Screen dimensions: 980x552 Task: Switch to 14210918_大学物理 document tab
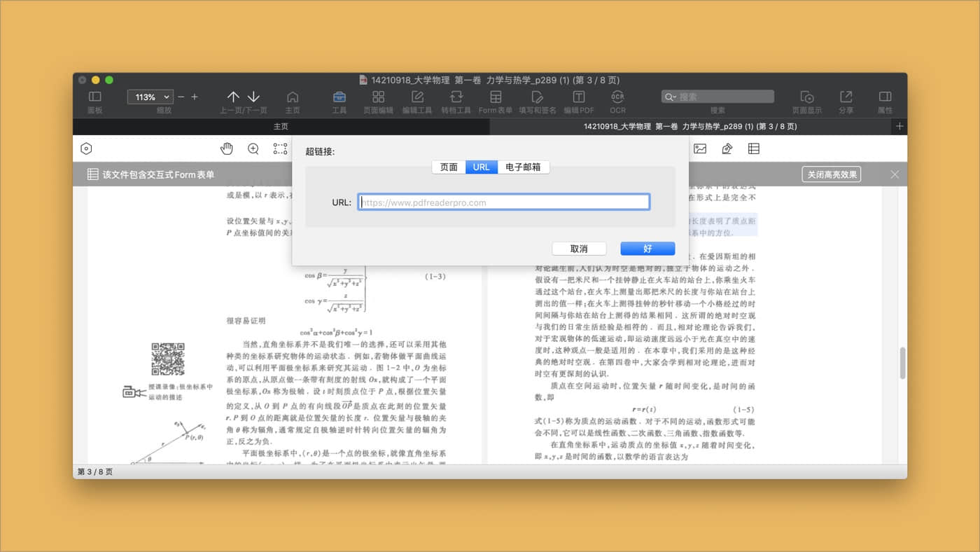pyautogui.click(x=691, y=127)
